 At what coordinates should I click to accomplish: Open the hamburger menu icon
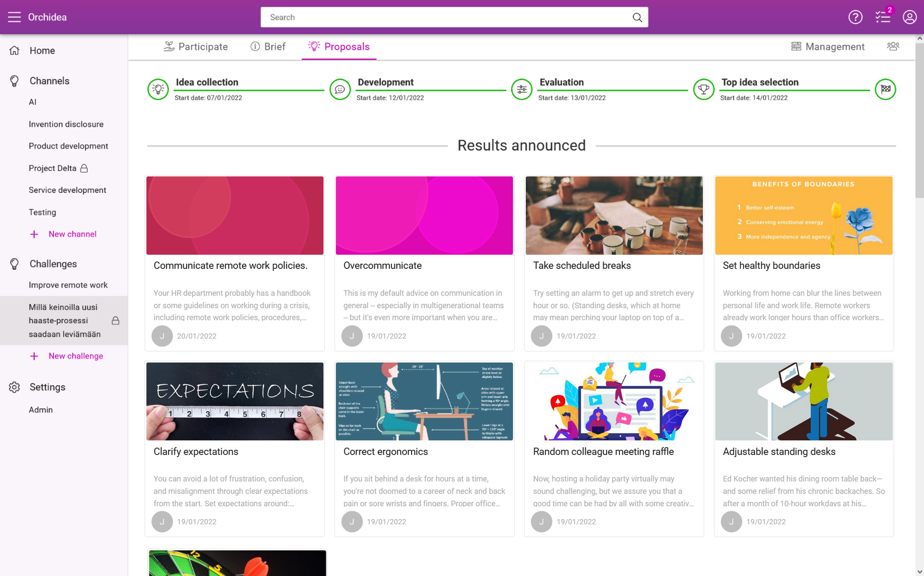(x=14, y=17)
